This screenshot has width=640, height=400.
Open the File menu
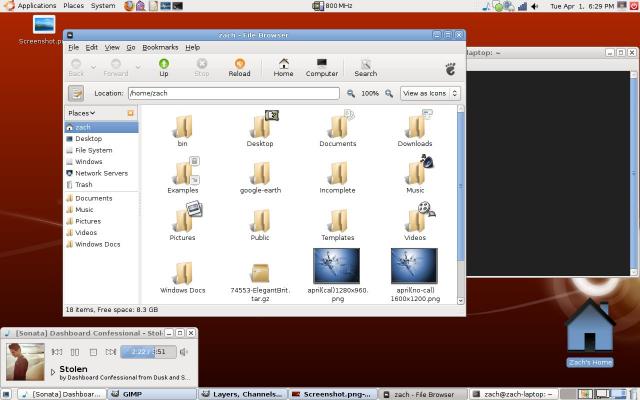73,47
